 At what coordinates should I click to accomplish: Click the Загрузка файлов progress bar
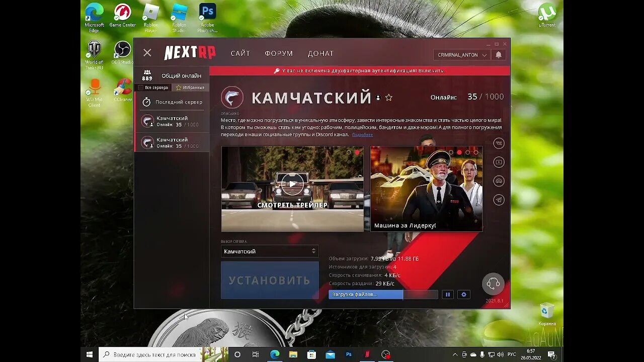pos(383,295)
